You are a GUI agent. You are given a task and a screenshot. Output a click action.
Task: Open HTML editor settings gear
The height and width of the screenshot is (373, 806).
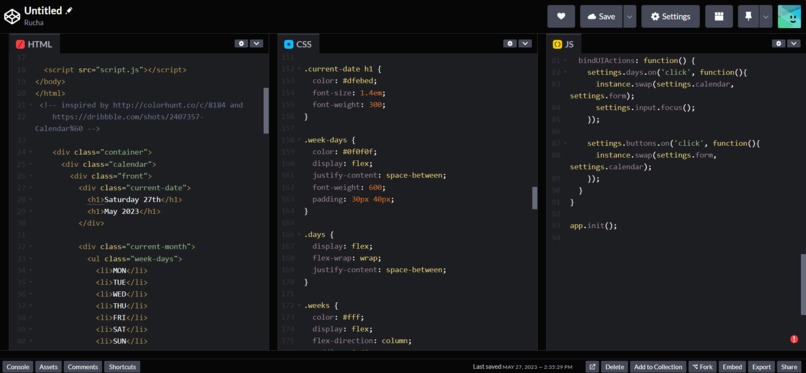(x=241, y=44)
